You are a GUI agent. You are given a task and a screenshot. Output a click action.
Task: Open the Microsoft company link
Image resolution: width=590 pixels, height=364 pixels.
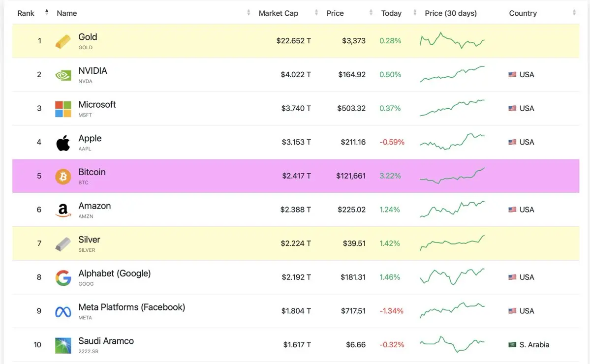coord(97,105)
